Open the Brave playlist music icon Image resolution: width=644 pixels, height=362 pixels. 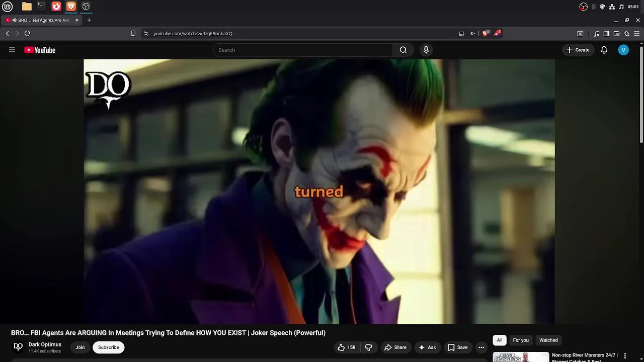596,34
